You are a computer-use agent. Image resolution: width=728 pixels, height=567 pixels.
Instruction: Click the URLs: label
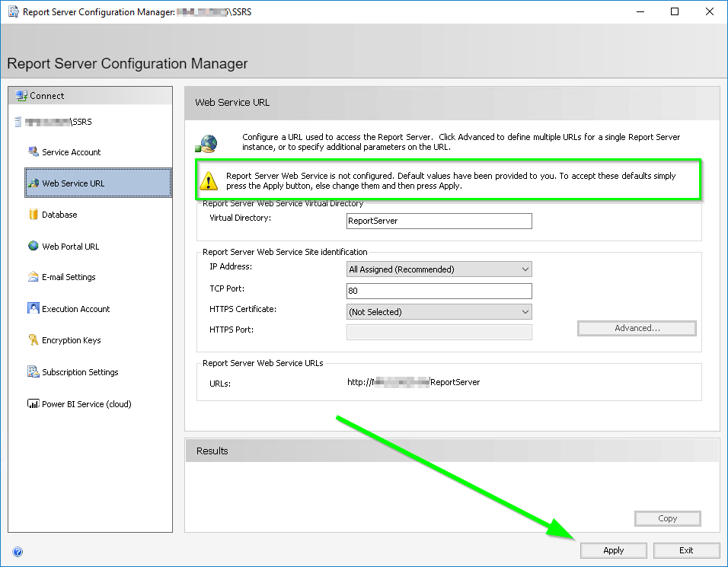(x=220, y=384)
